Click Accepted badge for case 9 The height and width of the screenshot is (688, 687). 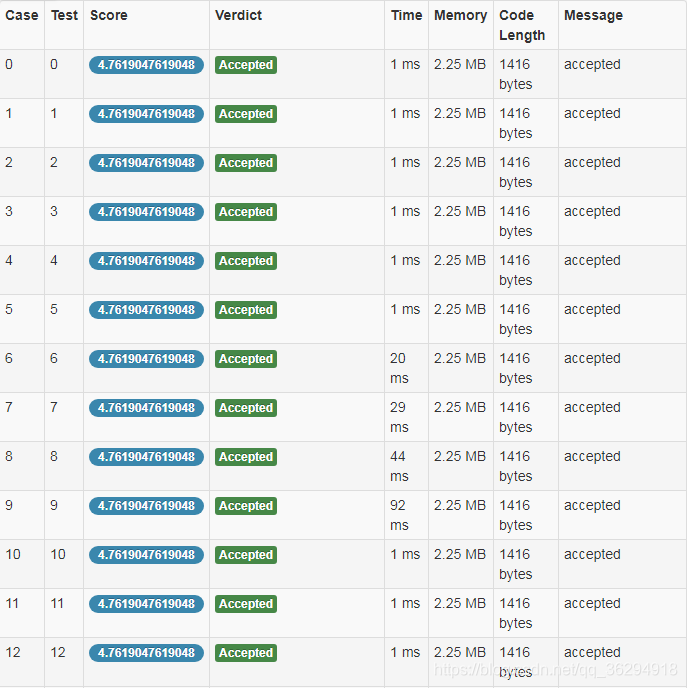tap(246, 506)
